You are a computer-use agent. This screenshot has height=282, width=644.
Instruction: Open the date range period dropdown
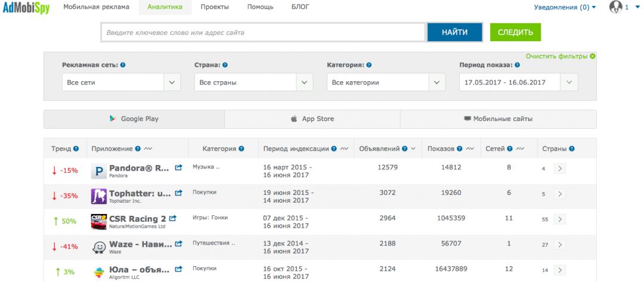(519, 82)
